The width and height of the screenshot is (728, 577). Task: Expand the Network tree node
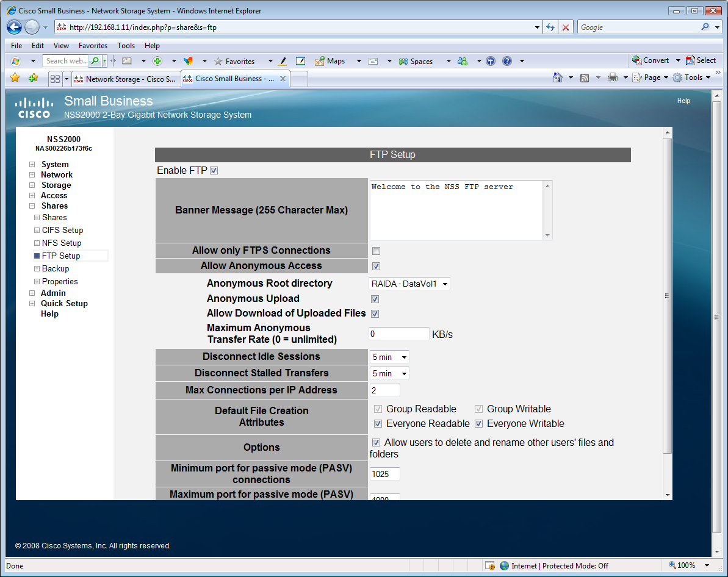point(32,175)
